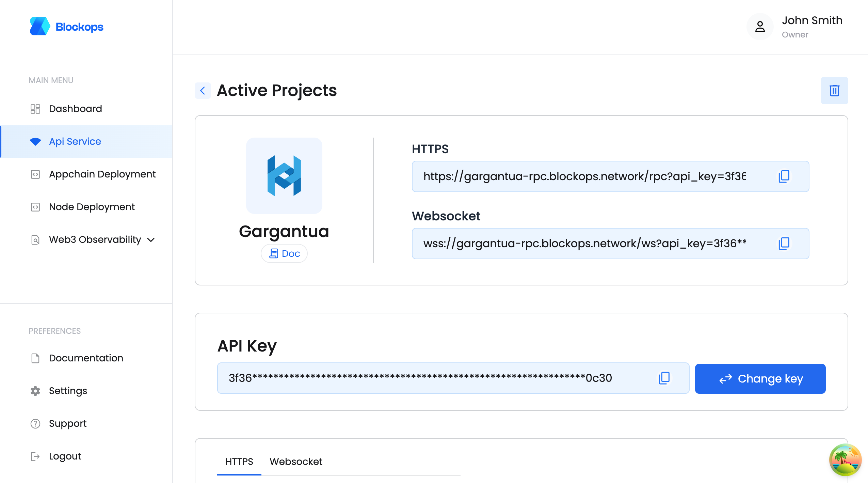Viewport: 868px width, 483px height.
Task: Click the trash delete project icon
Action: 834,91
